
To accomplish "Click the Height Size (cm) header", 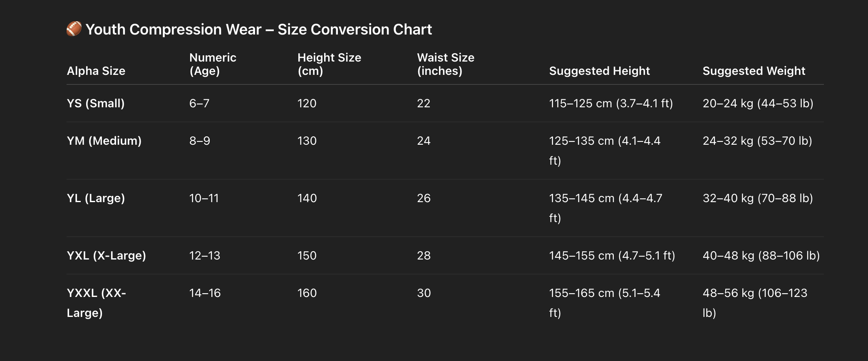I will pyautogui.click(x=329, y=64).
